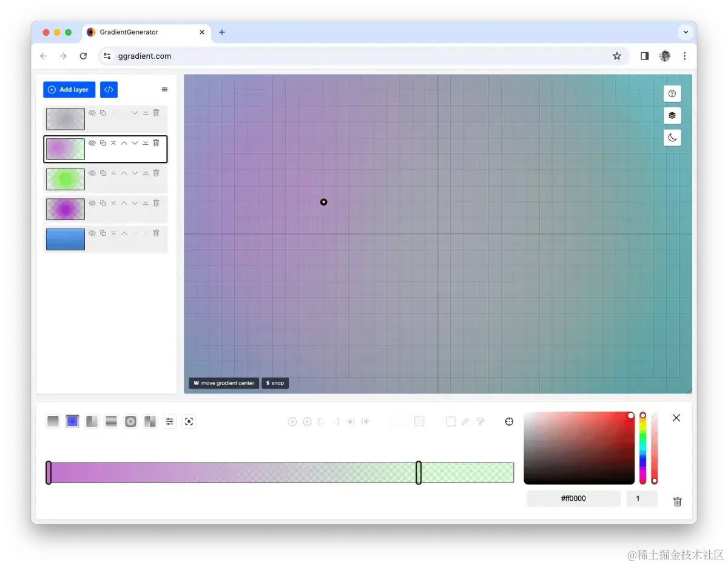728x565 pixels.
Task: Click the #ff0000 hex input field
Action: (573, 498)
